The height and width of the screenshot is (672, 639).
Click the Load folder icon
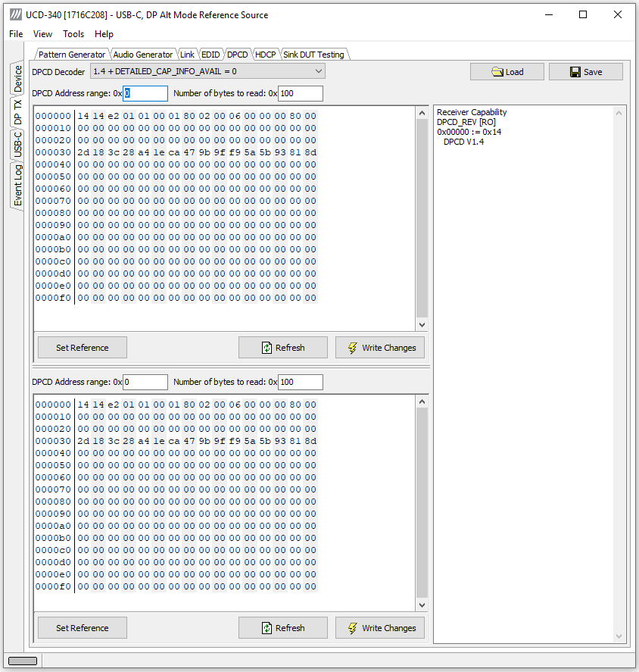pos(497,72)
